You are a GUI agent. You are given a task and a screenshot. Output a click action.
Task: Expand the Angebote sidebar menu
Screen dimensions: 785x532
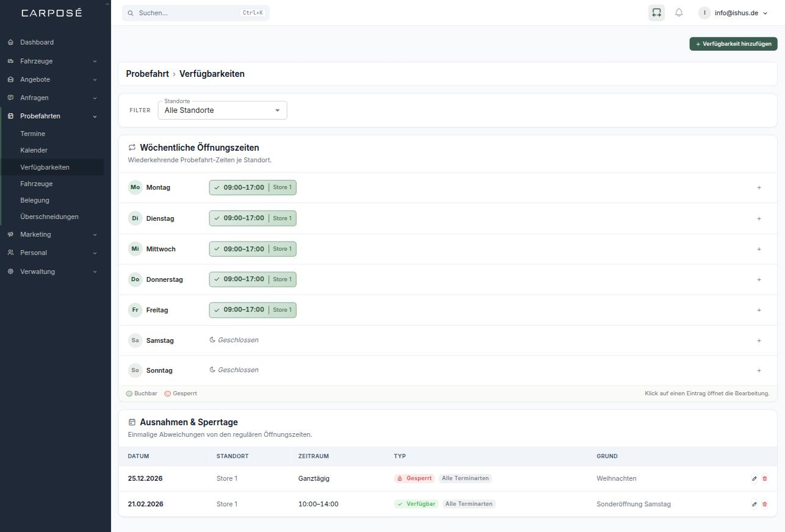pos(52,79)
